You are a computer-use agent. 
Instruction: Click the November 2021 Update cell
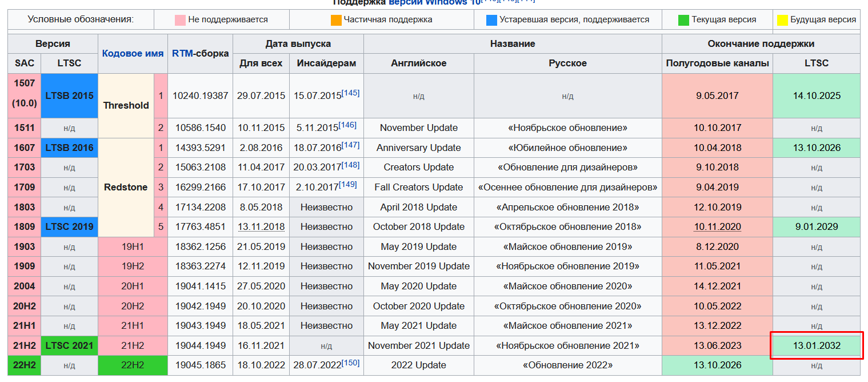tap(419, 345)
